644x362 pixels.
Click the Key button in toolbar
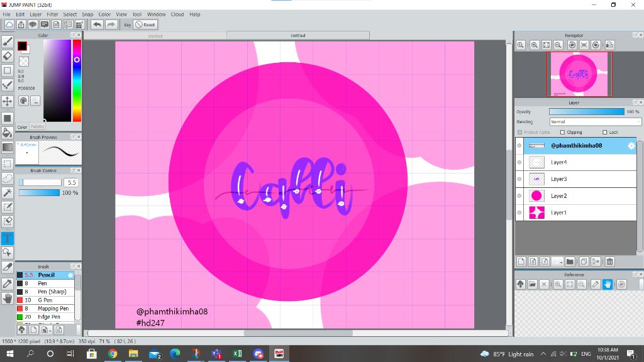[127, 25]
